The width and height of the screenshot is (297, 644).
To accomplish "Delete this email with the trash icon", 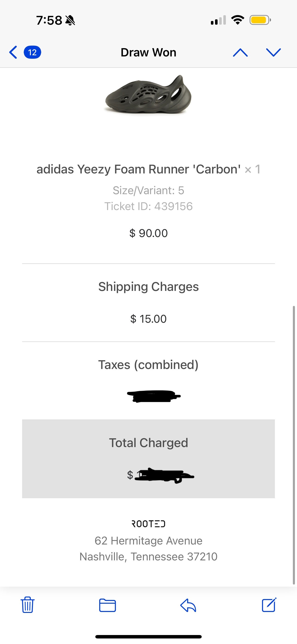I will click(x=27, y=605).
